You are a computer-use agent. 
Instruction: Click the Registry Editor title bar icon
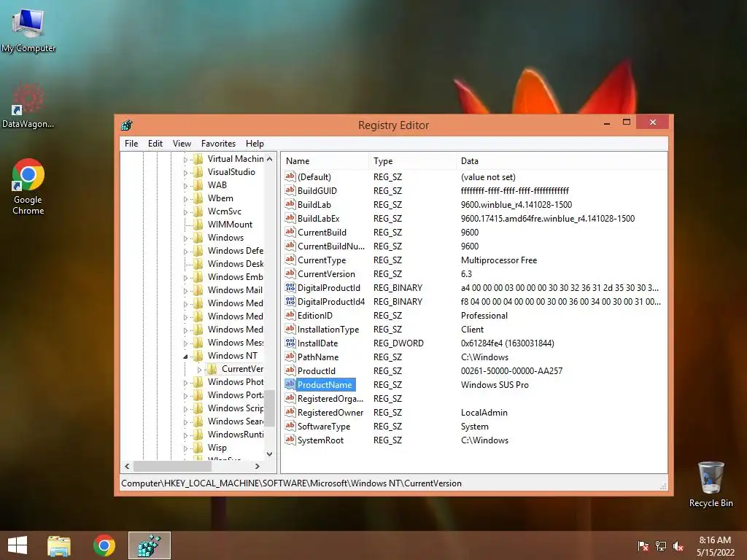coord(127,125)
